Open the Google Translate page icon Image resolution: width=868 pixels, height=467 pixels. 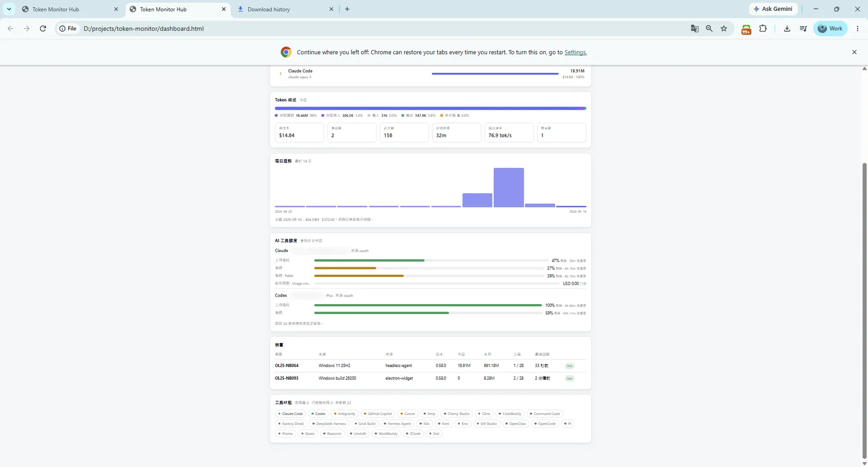click(694, 29)
